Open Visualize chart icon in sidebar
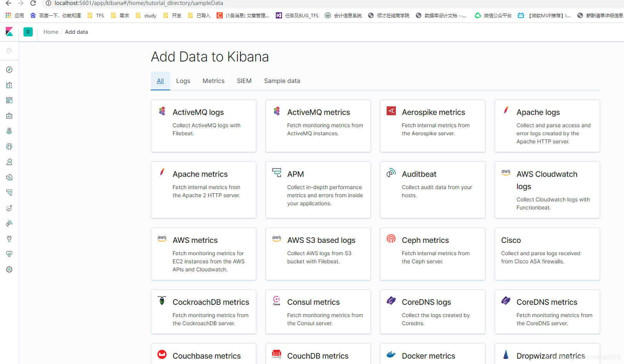This screenshot has height=364, width=624. pyautogui.click(x=9, y=85)
